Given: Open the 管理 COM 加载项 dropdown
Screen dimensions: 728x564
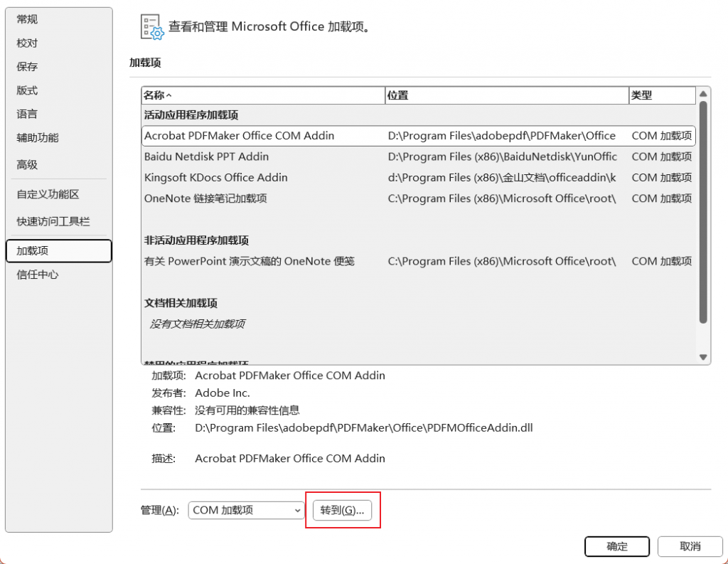Looking at the screenshot, I should tap(245, 510).
